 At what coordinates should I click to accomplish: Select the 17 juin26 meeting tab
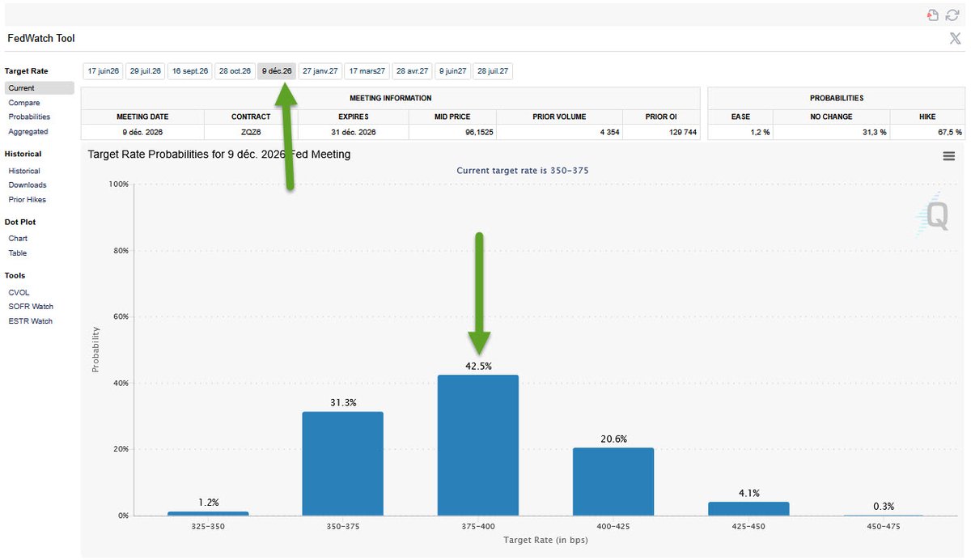pos(104,71)
